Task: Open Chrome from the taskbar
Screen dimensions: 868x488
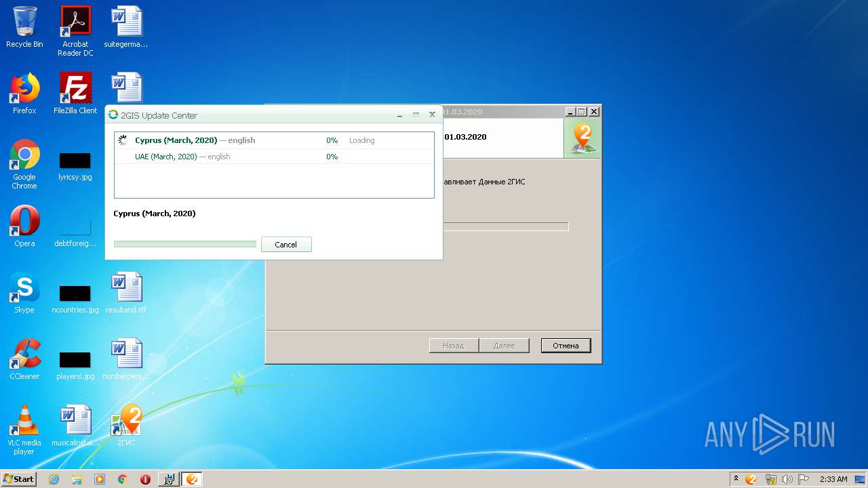Action: click(x=123, y=479)
